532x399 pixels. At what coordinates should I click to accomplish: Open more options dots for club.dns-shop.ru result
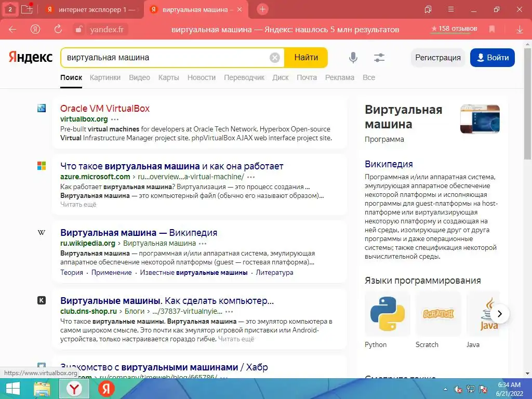pos(229,312)
